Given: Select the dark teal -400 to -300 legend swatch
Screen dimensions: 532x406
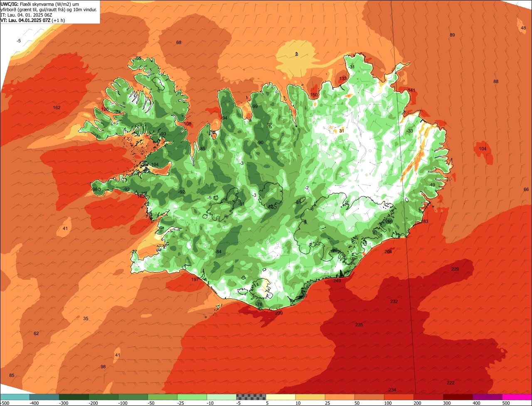Looking at the screenshot, I should pyautogui.click(x=44, y=397).
